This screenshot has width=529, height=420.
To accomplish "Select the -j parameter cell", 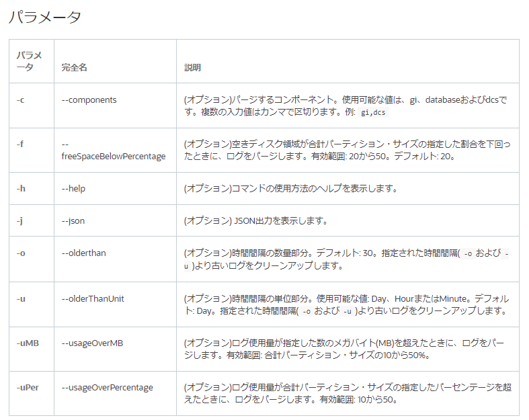I will pos(32,220).
